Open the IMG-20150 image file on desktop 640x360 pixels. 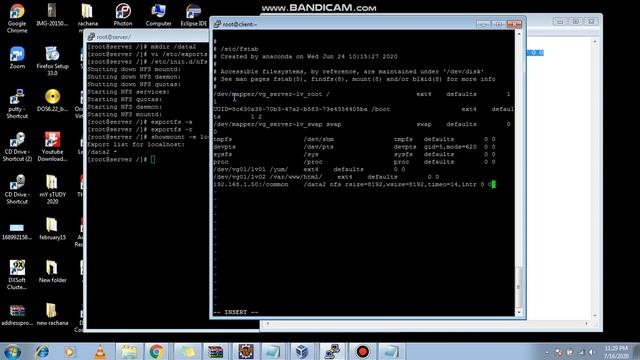(52, 15)
